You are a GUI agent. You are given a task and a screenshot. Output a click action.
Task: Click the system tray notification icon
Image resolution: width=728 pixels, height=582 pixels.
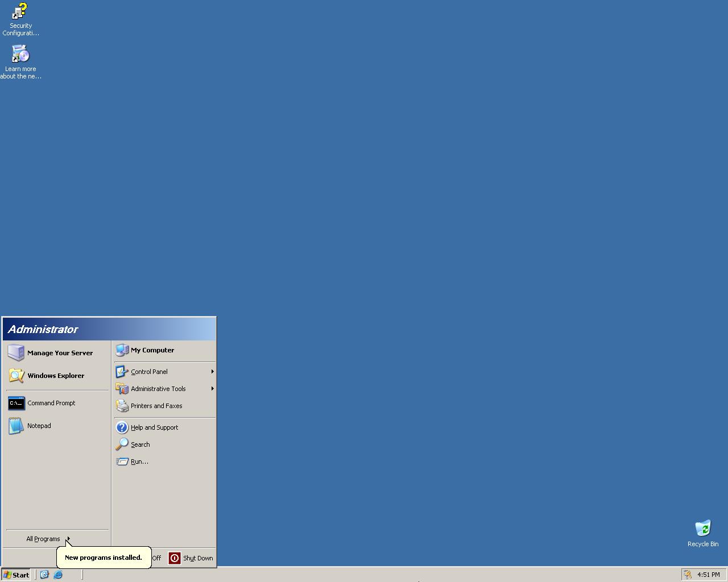(688, 575)
